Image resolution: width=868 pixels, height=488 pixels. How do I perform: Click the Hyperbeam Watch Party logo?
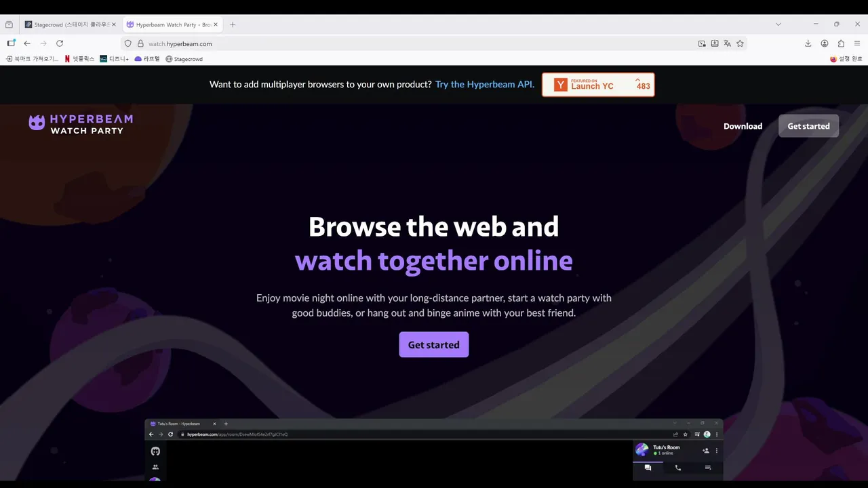[x=81, y=124]
